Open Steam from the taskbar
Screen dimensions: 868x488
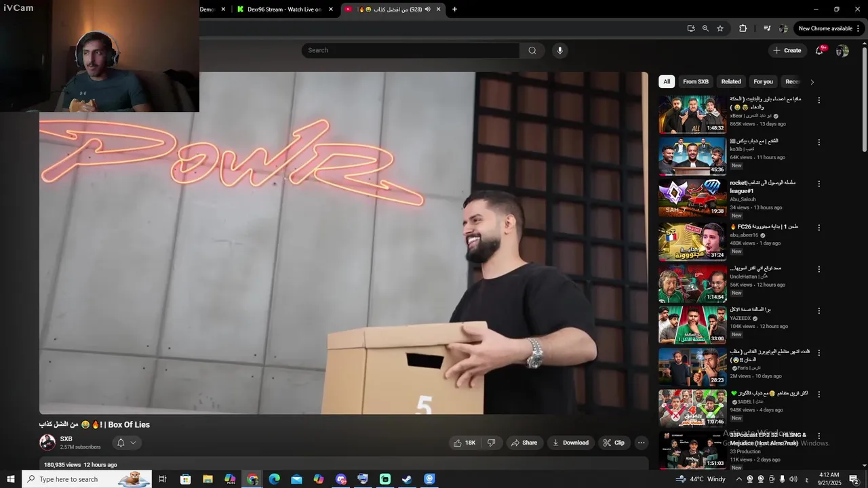407,479
